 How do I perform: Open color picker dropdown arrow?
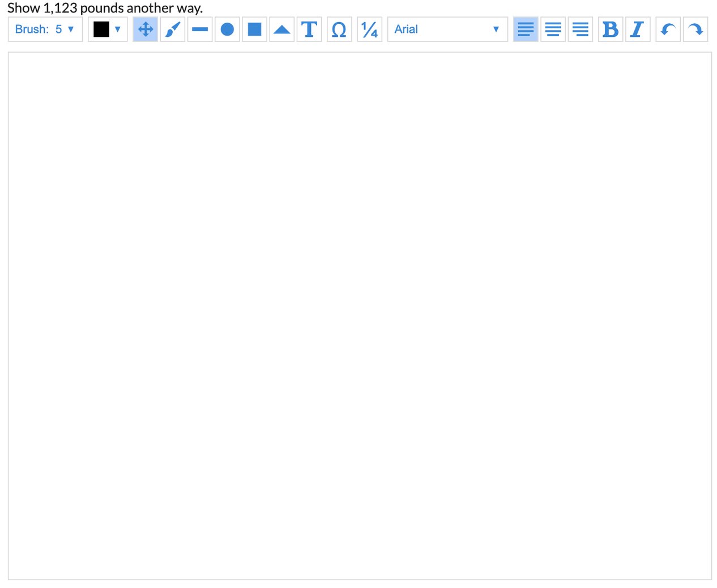118,29
